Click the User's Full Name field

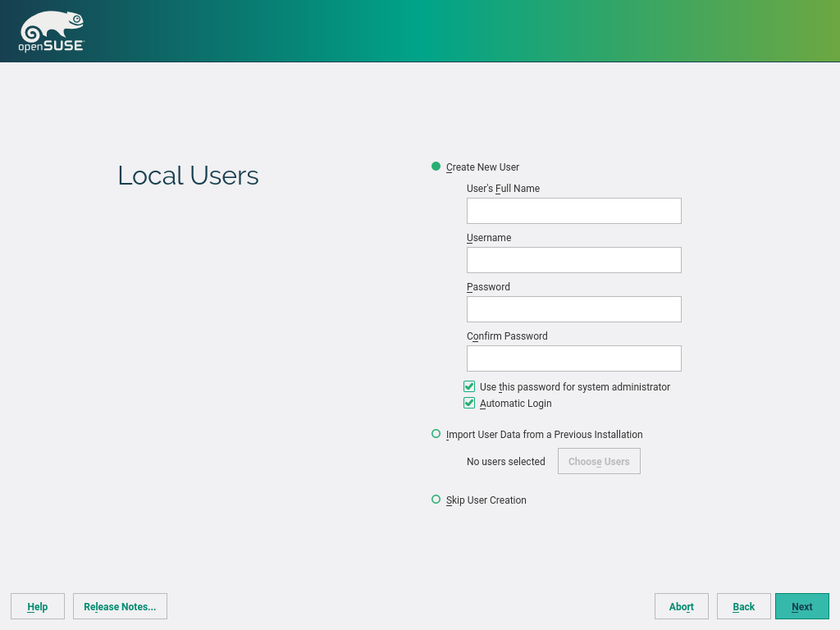[x=573, y=211]
